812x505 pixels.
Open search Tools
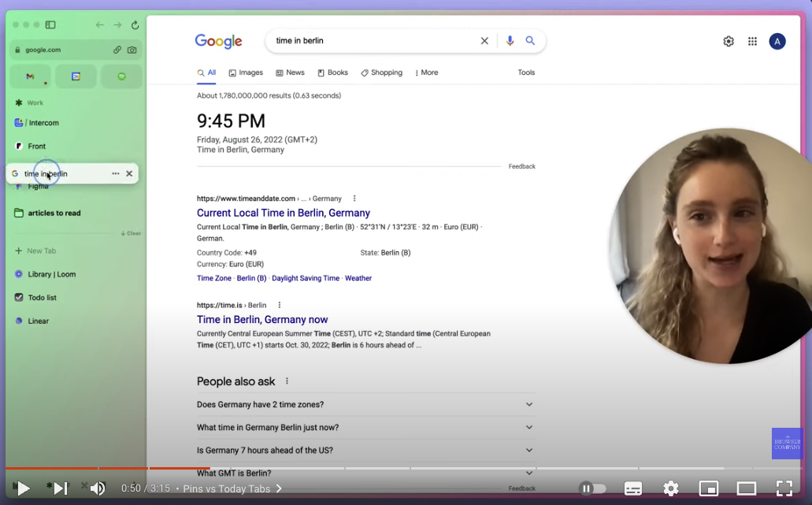526,72
